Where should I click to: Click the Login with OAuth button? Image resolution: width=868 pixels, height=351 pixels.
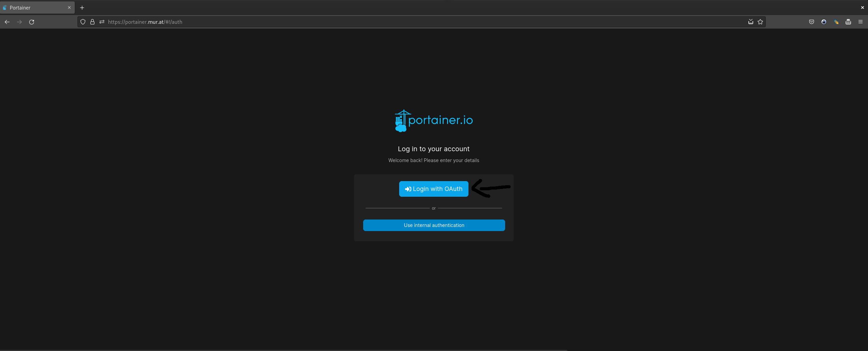click(x=433, y=189)
